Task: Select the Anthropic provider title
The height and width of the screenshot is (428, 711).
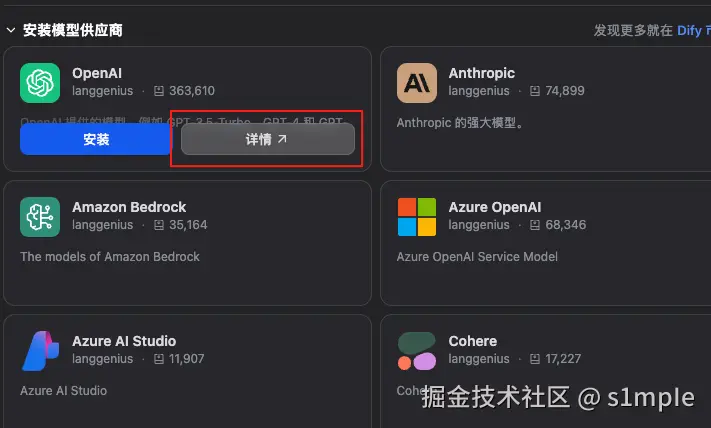Action: pos(482,73)
